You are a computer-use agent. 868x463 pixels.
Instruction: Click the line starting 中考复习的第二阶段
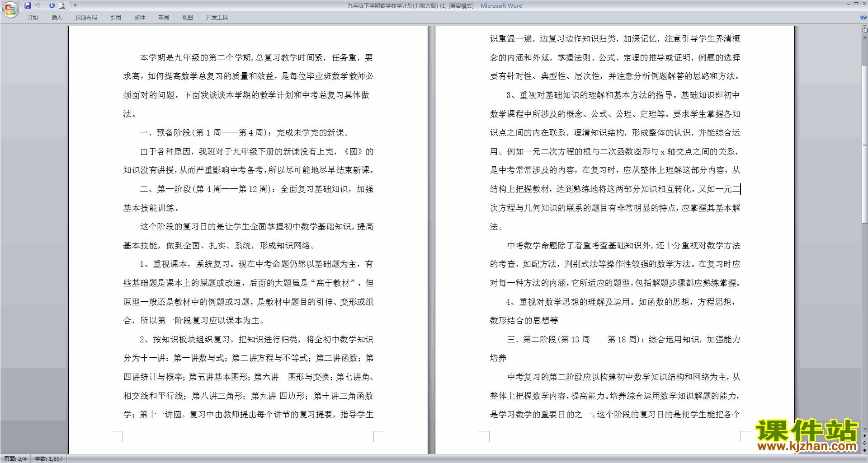pyautogui.click(x=623, y=377)
